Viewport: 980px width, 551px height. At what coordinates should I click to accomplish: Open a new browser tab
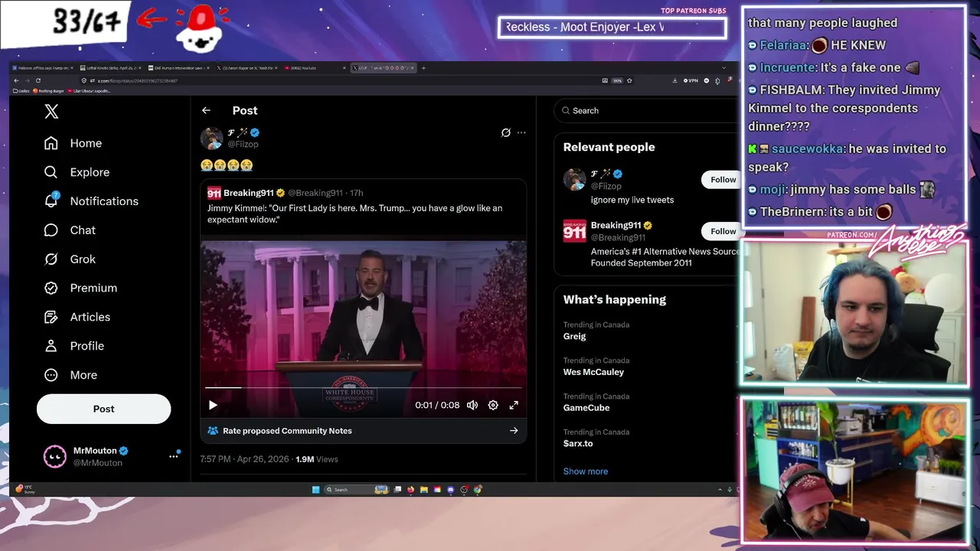click(x=423, y=68)
